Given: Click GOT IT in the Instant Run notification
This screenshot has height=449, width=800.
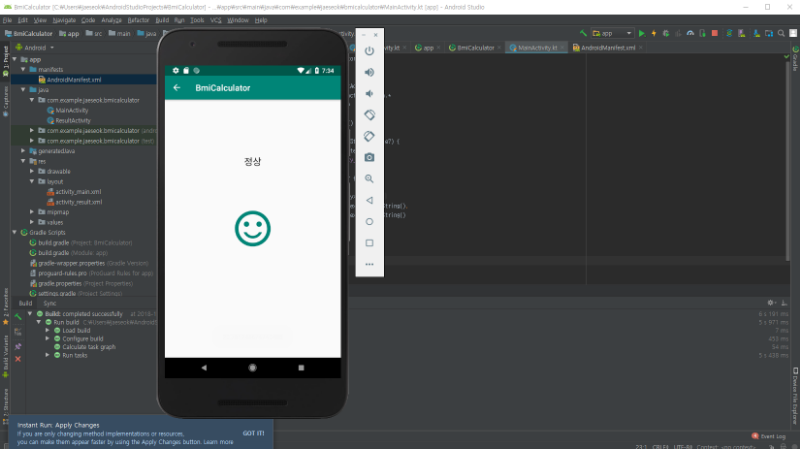Looking at the screenshot, I should [254, 433].
